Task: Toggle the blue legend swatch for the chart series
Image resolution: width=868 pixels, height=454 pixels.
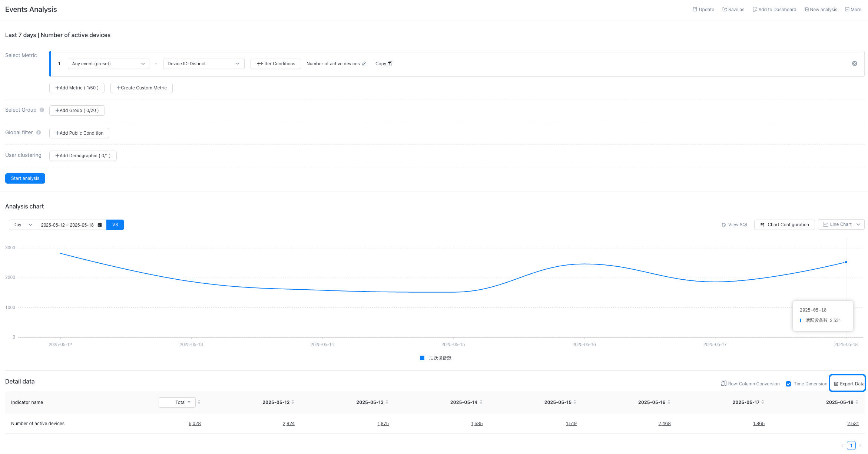Action: point(422,358)
